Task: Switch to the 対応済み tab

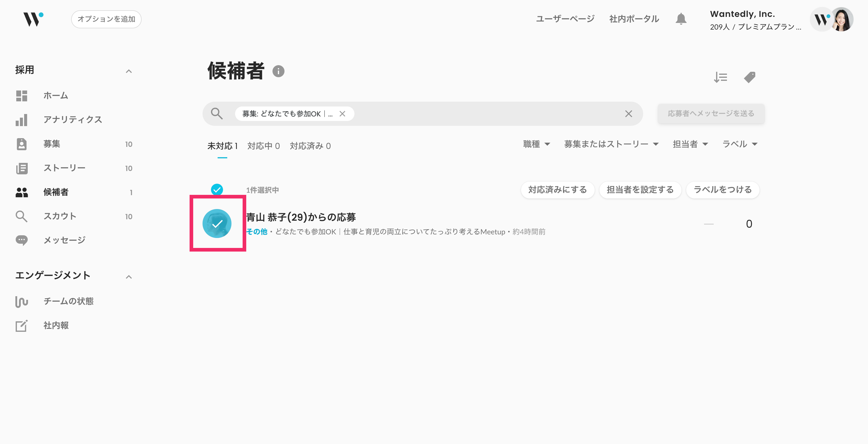Action: (x=310, y=146)
